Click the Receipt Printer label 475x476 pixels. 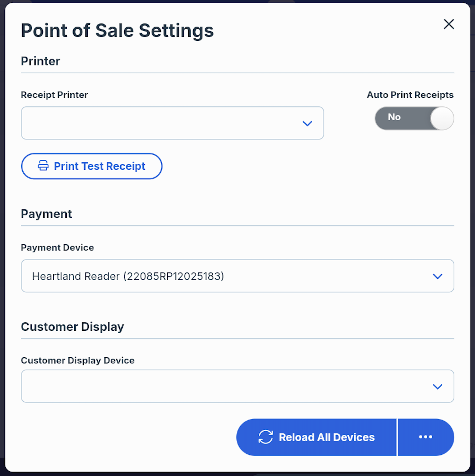tap(54, 95)
